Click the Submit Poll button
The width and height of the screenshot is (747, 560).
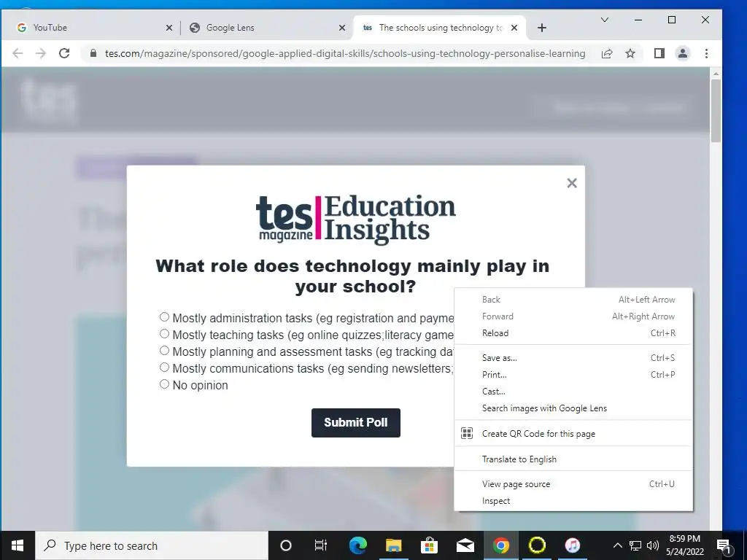356,423
